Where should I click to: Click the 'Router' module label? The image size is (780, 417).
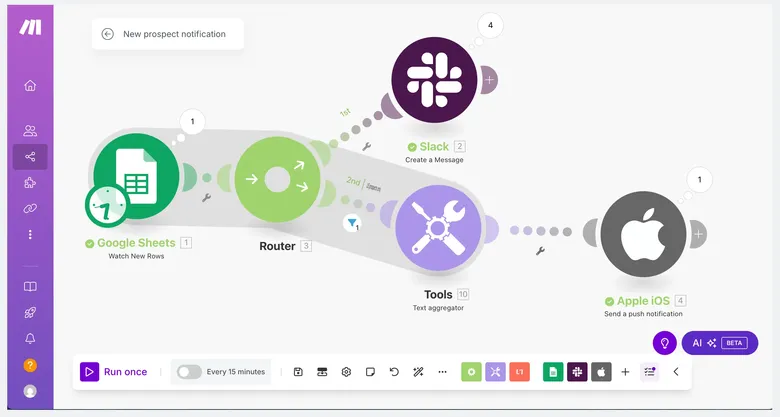(278, 246)
